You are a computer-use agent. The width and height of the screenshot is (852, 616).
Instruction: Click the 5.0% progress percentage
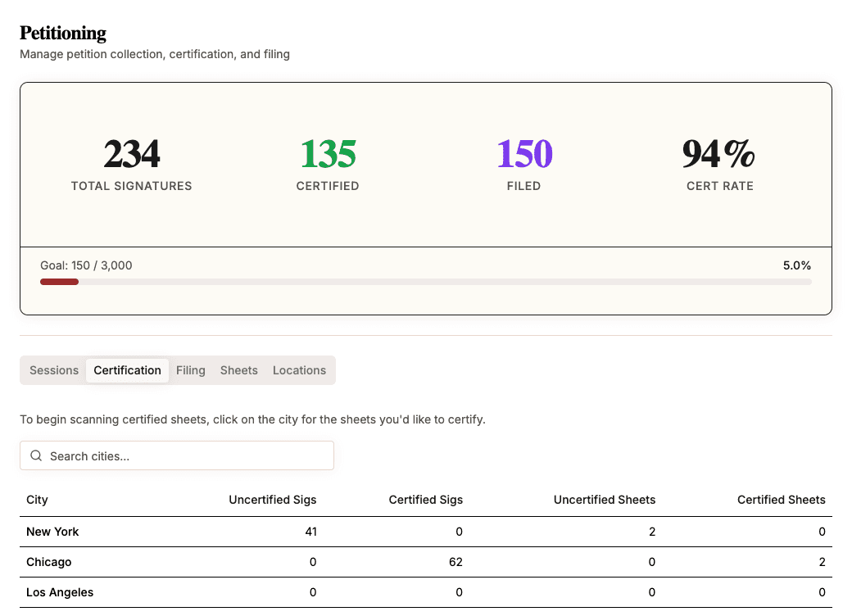[x=796, y=265]
